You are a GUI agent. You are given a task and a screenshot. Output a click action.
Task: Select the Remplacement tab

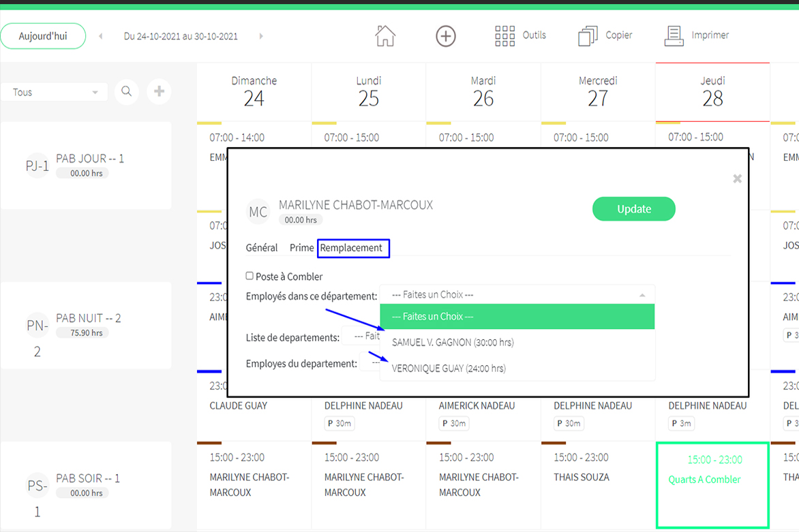pyautogui.click(x=351, y=248)
